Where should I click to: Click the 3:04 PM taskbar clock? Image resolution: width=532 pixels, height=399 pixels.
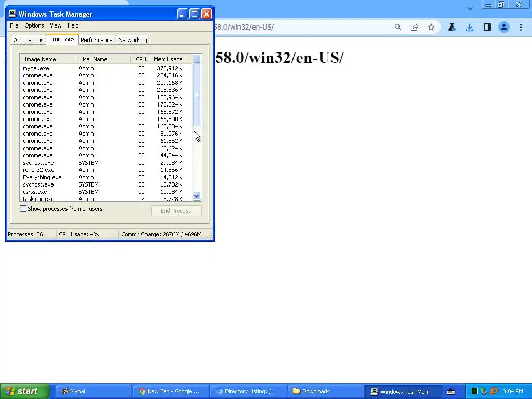[x=513, y=391]
